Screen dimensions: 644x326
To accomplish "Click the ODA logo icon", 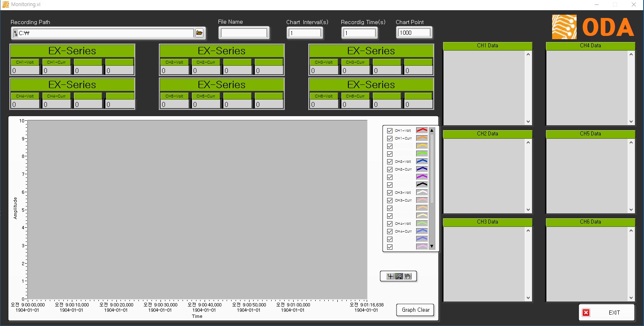I will pos(564,27).
